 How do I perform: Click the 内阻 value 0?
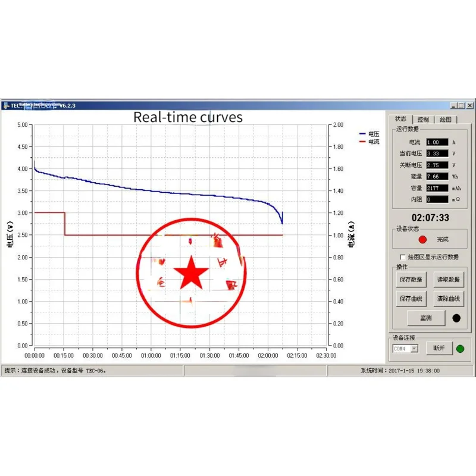pyautogui.click(x=437, y=199)
